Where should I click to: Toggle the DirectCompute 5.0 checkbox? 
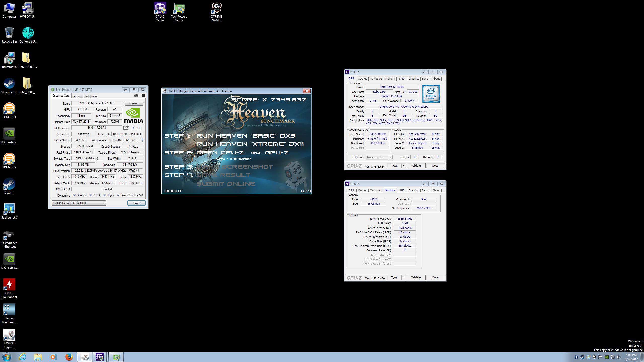point(118,195)
